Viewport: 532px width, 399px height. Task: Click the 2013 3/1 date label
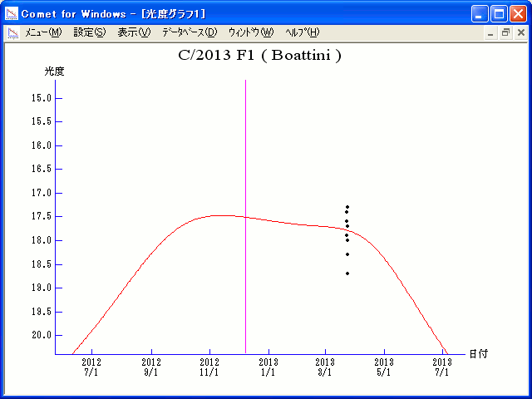[x=325, y=367]
